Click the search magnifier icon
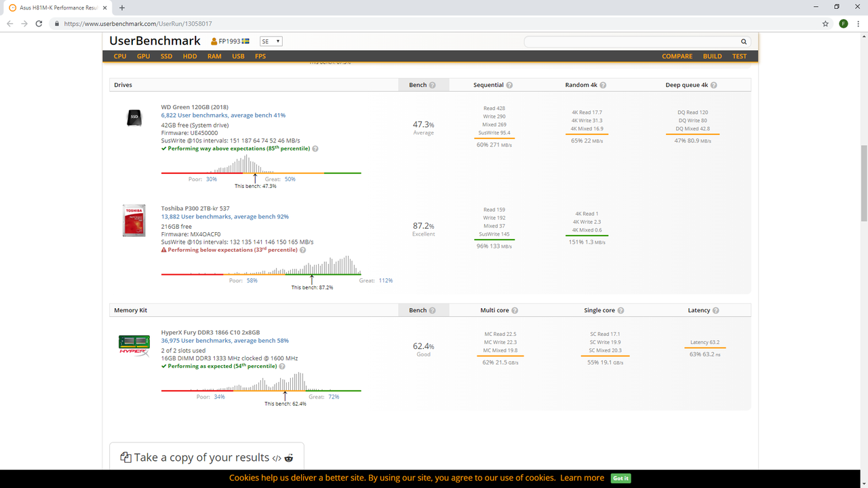This screenshot has height=488, width=868. coord(744,41)
